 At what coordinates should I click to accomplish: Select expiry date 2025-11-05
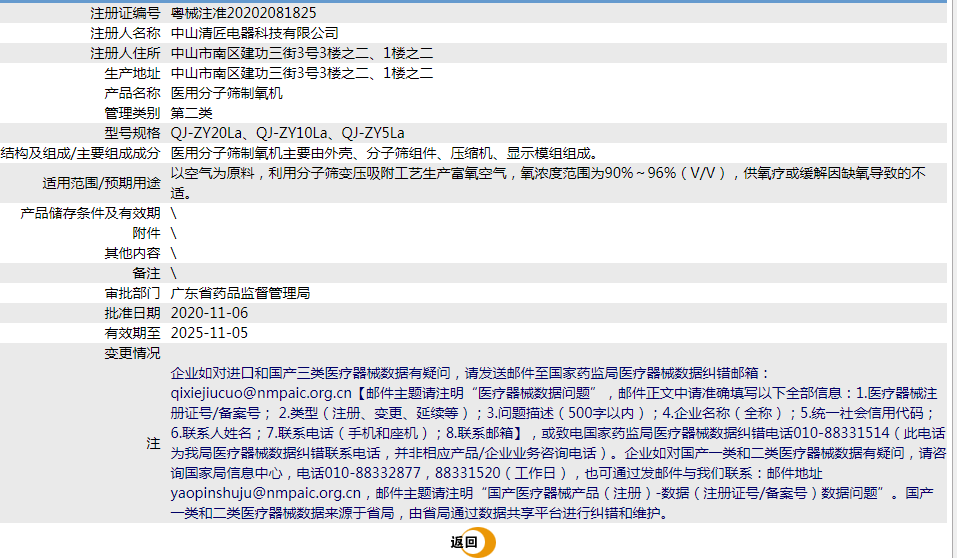(x=209, y=333)
